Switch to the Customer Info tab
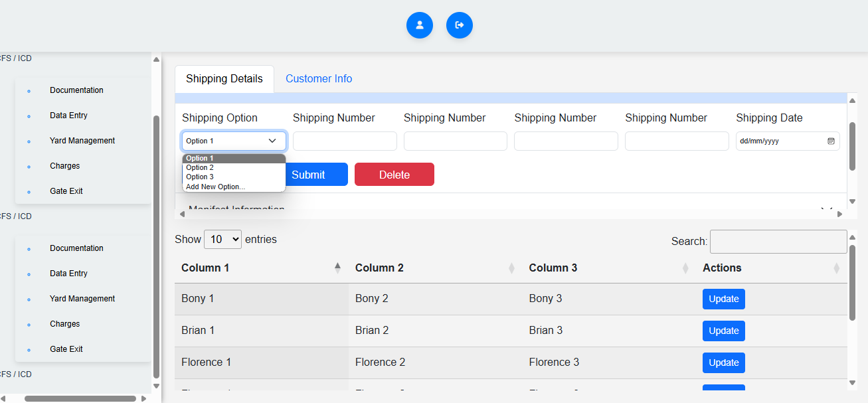The width and height of the screenshot is (868, 403). (319, 78)
